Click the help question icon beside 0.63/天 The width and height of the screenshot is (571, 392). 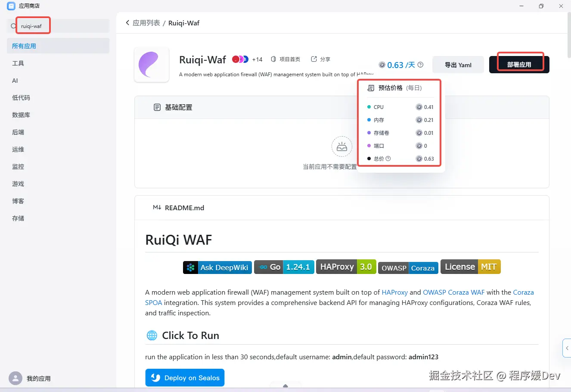[421, 65]
